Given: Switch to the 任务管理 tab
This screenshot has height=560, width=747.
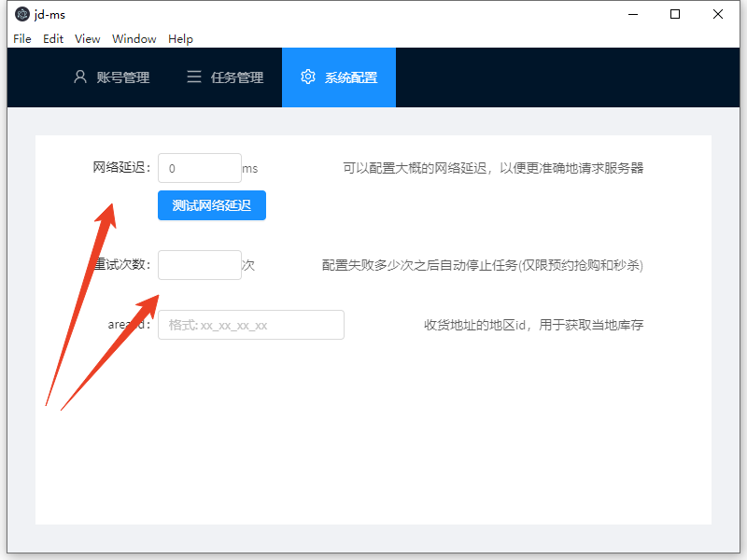Looking at the screenshot, I should [x=237, y=77].
